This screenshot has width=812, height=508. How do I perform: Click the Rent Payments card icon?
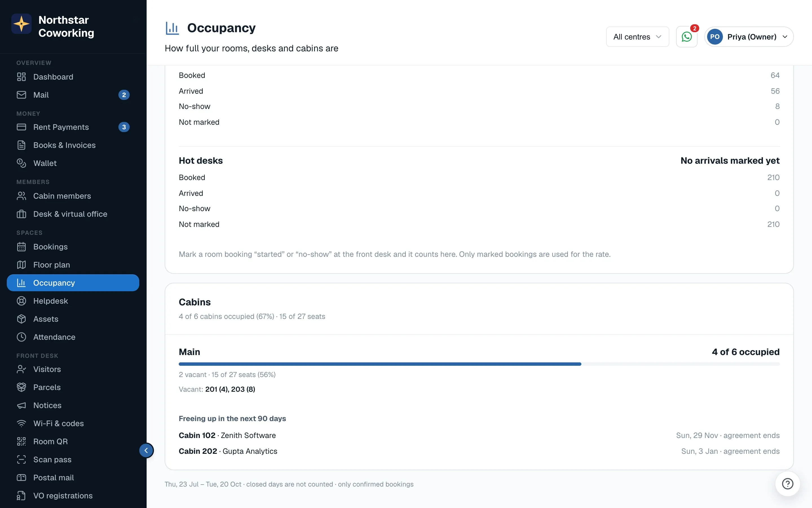tap(21, 127)
